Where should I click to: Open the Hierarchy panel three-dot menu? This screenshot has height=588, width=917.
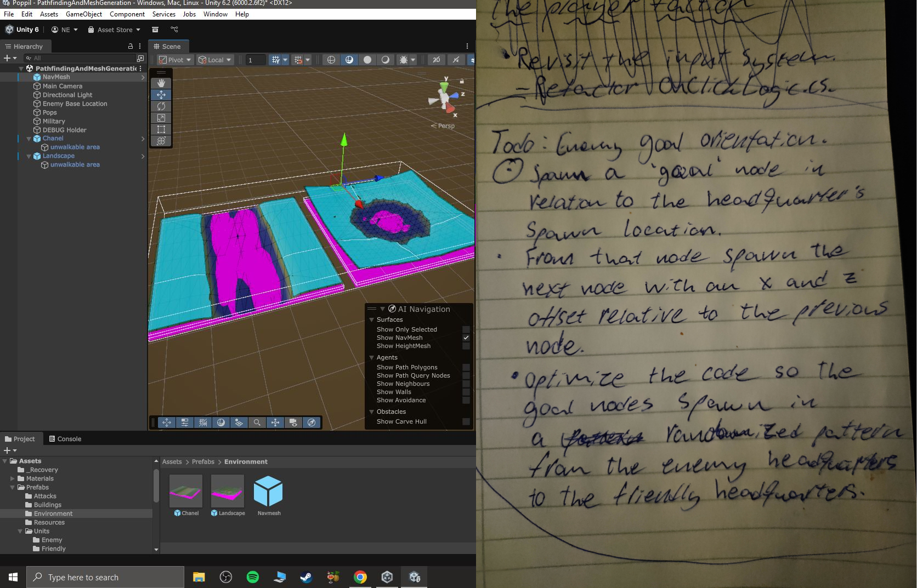[x=140, y=47]
